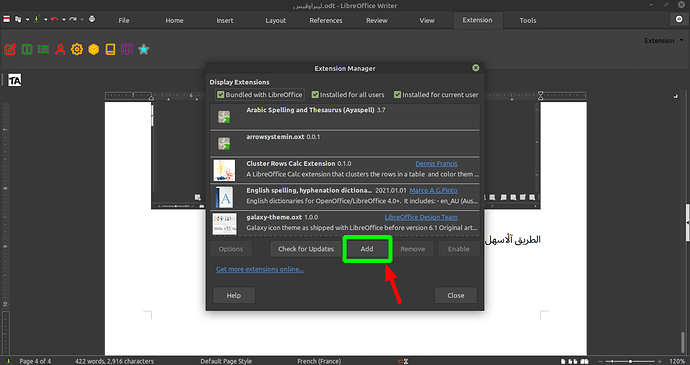Image resolution: width=690 pixels, height=365 pixels.
Task: Click Page 4 of 4 in status bar
Action: point(35,361)
